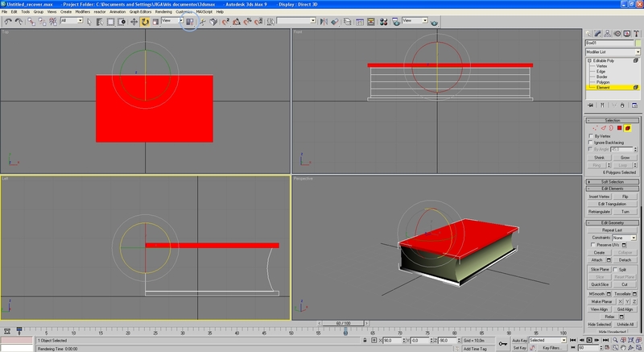This screenshot has width=644, height=352.
Task: Open the selection filter All dropdown
Action: pyautogui.click(x=72, y=20)
